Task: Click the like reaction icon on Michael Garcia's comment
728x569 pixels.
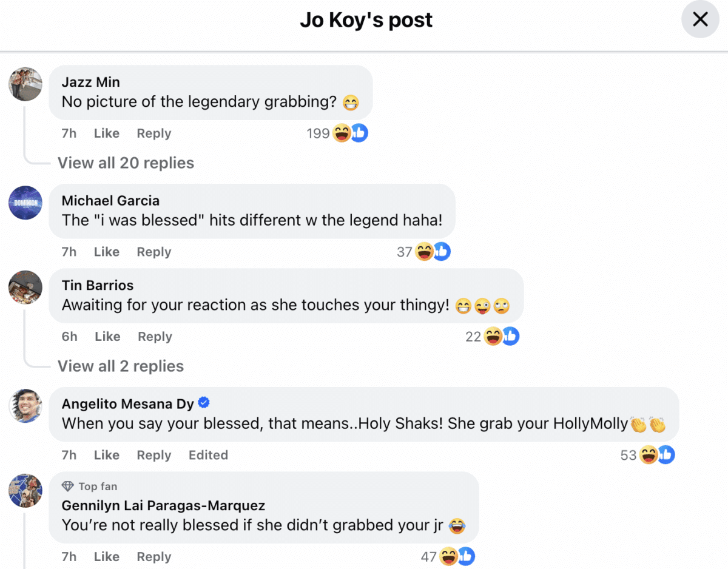Action: tap(442, 251)
